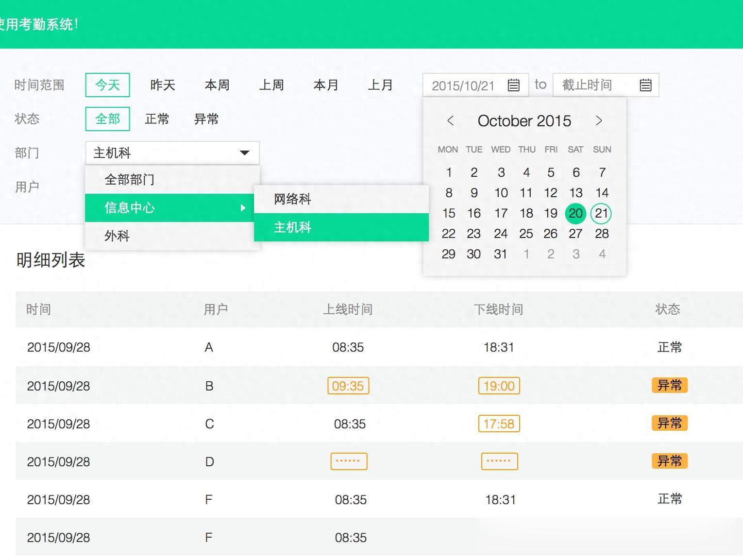Select October 21 in calendar
This screenshot has height=560, width=743.
click(601, 213)
